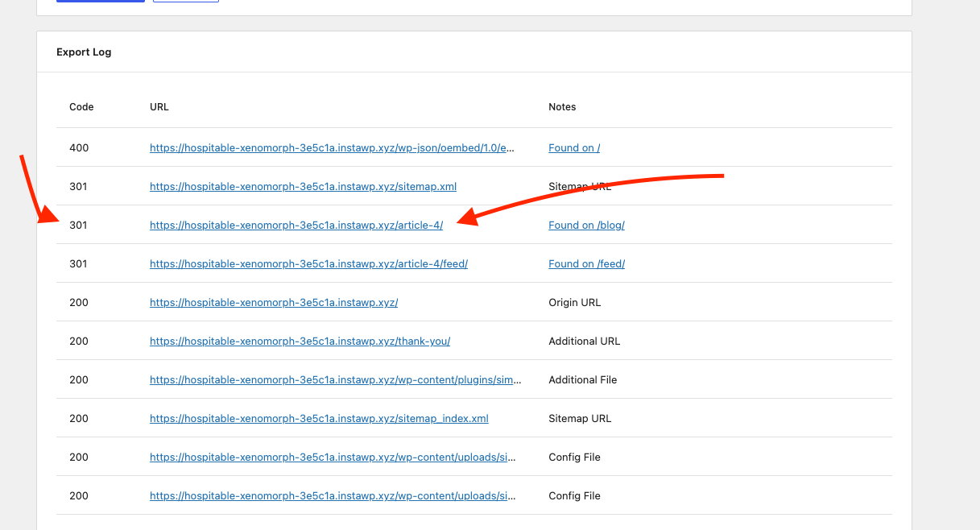
Task: Select the 301 code in the article-4/feed/ row
Action: click(x=78, y=263)
